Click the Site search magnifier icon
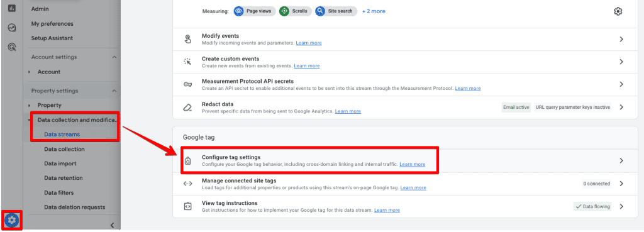The height and width of the screenshot is (232, 644). 320,11
